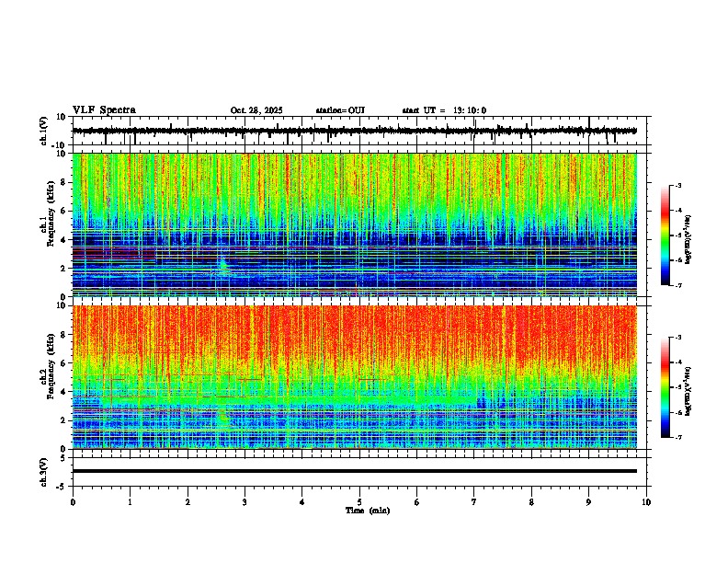Screen dimensions: 728x563
Task: Click the "Time (min)" axis title
Action: [x=368, y=511]
